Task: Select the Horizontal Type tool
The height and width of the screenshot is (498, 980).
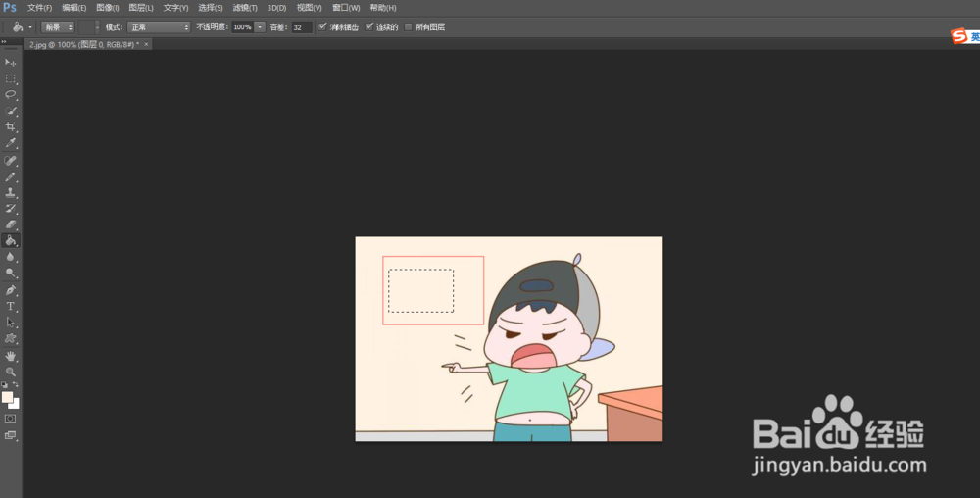Action: pyautogui.click(x=11, y=306)
